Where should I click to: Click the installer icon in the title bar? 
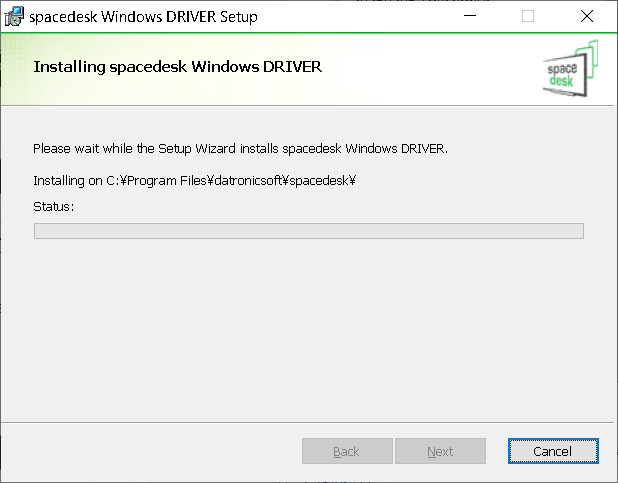(14, 16)
